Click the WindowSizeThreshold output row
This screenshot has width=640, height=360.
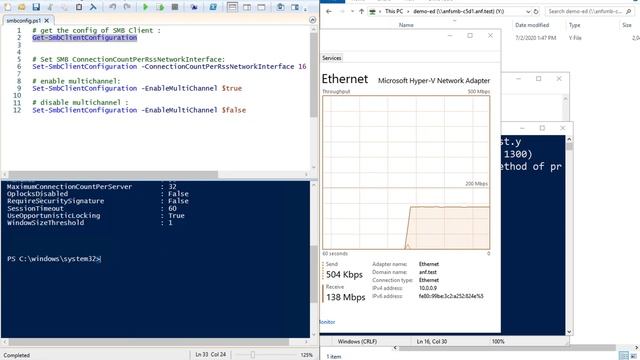(x=90, y=223)
